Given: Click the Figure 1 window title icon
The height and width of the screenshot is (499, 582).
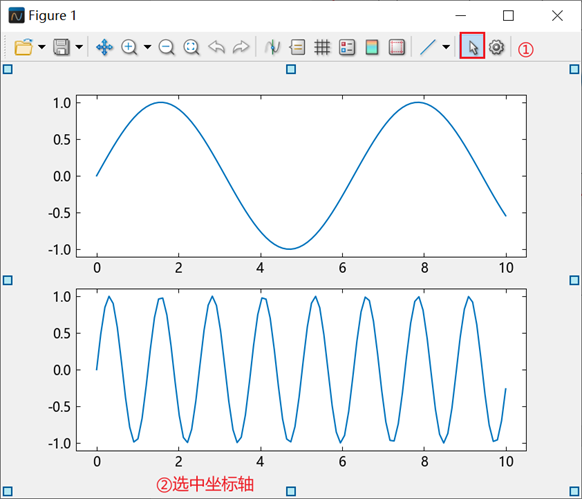Looking at the screenshot, I should (x=17, y=16).
